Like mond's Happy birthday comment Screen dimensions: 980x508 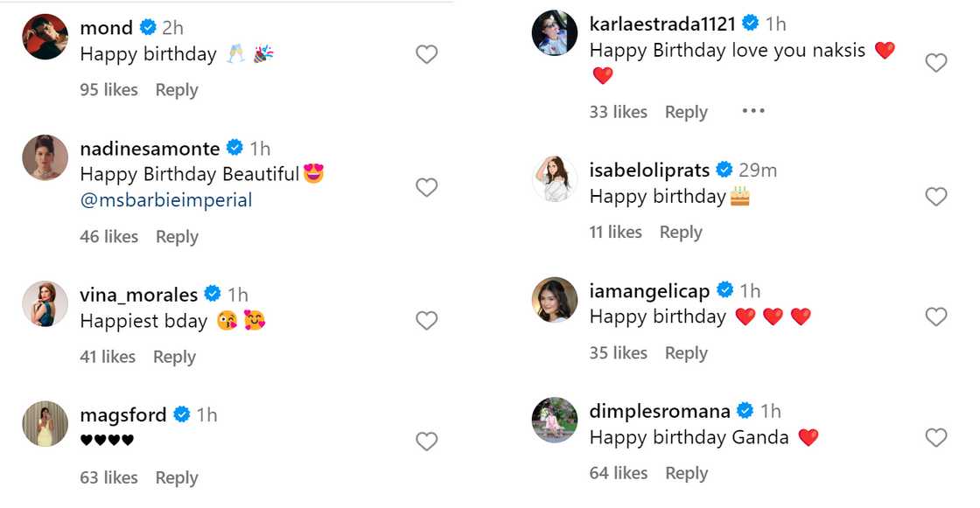click(x=426, y=54)
